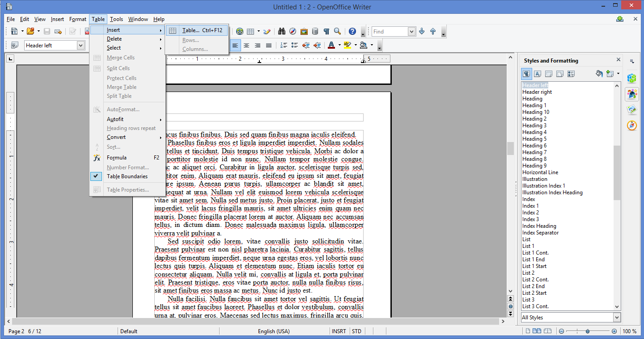Open the Gallery picture icon in toolbar

(x=304, y=31)
